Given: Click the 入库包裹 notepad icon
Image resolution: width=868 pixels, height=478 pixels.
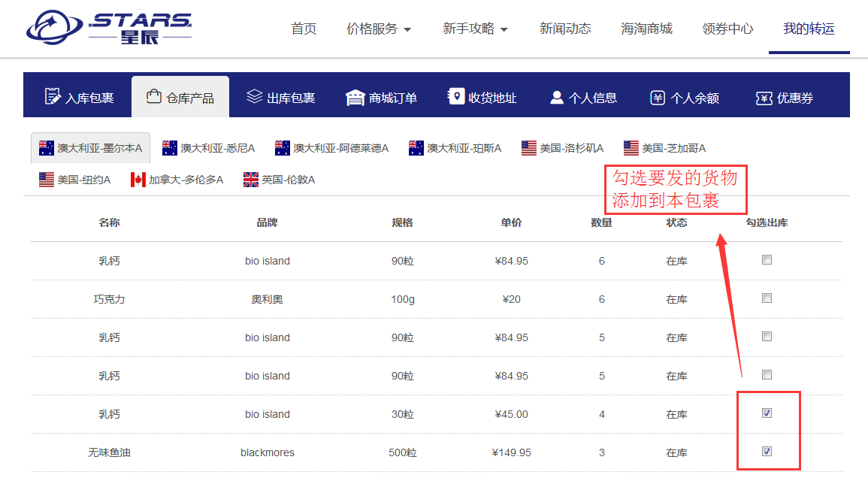Looking at the screenshot, I should coord(53,96).
